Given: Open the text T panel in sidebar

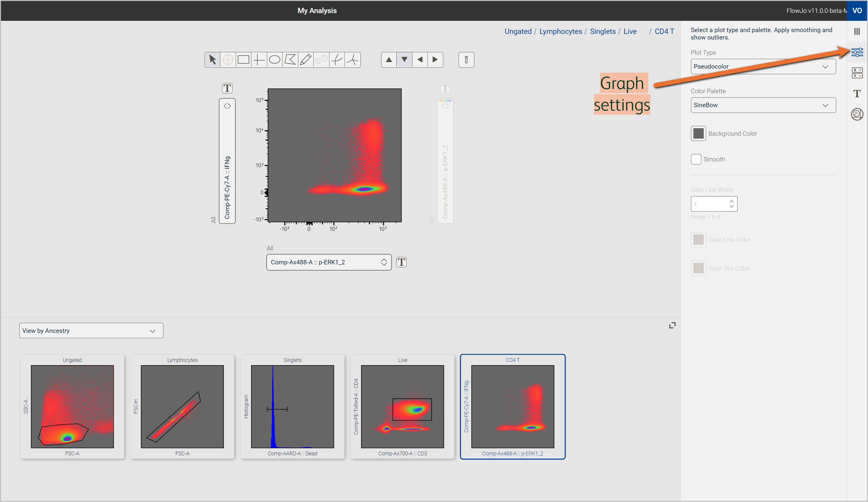Looking at the screenshot, I should pos(857,93).
